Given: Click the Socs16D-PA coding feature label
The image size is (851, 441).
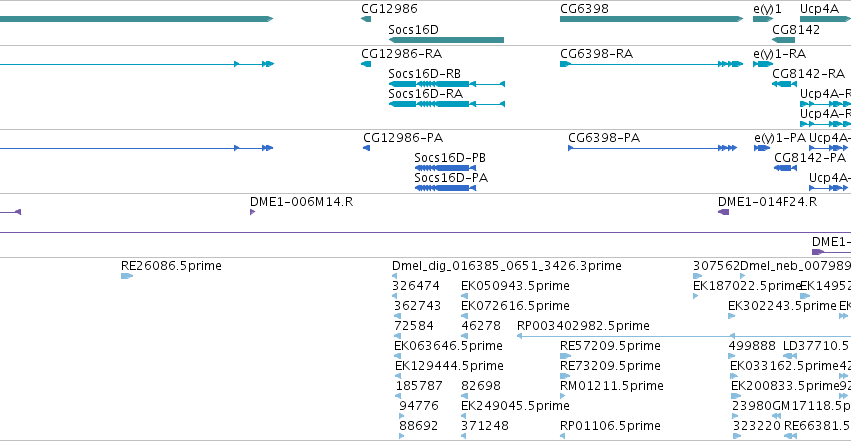Looking at the screenshot, I should tap(451, 178).
